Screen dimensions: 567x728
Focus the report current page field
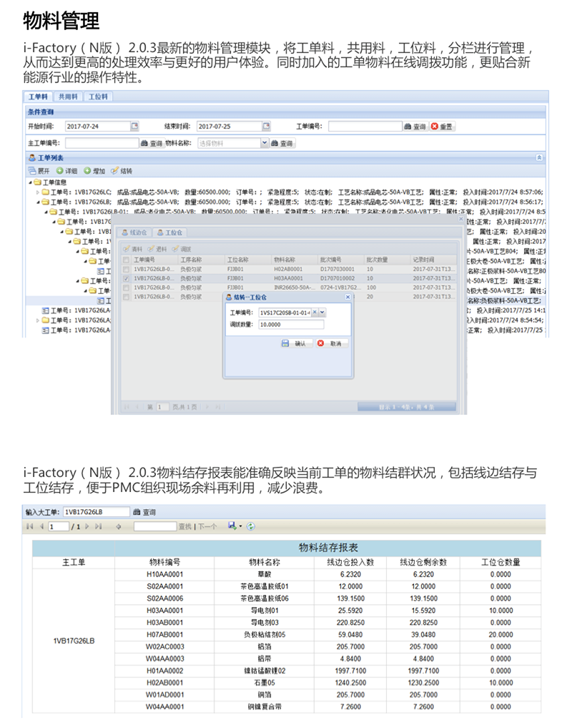pyautogui.click(x=59, y=526)
